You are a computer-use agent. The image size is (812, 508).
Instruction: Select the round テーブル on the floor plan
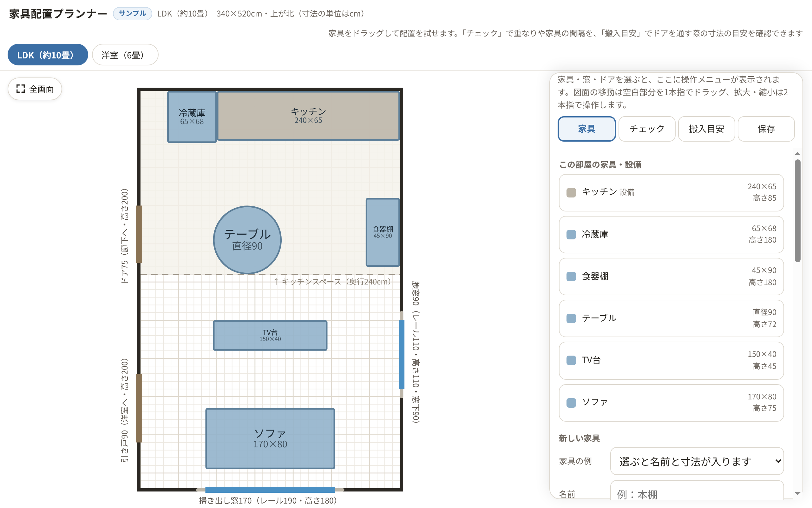click(x=247, y=239)
